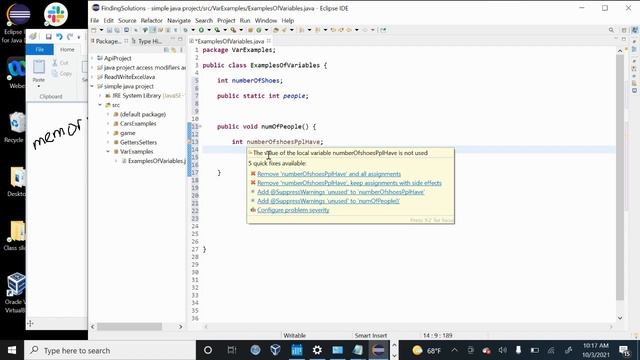Click the External Tools toolbar icon
The height and width of the screenshot is (360, 640).
[233, 30]
